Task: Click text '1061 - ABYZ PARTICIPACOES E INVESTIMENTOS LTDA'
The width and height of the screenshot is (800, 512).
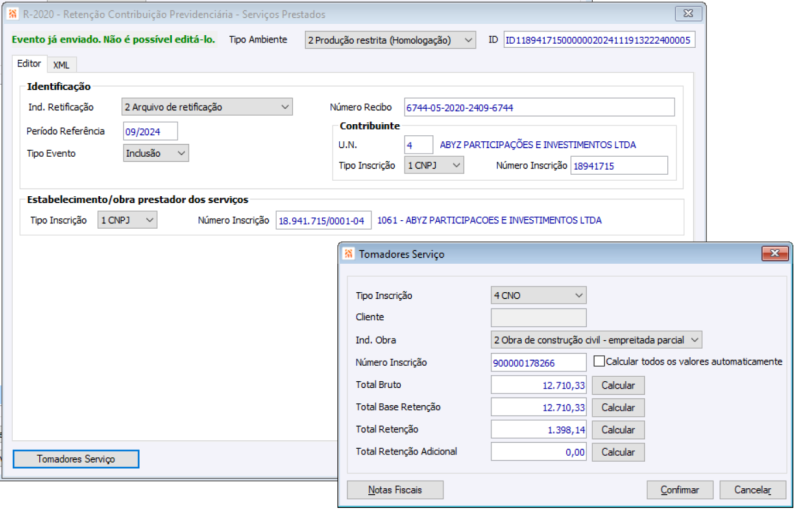Action: (489, 220)
